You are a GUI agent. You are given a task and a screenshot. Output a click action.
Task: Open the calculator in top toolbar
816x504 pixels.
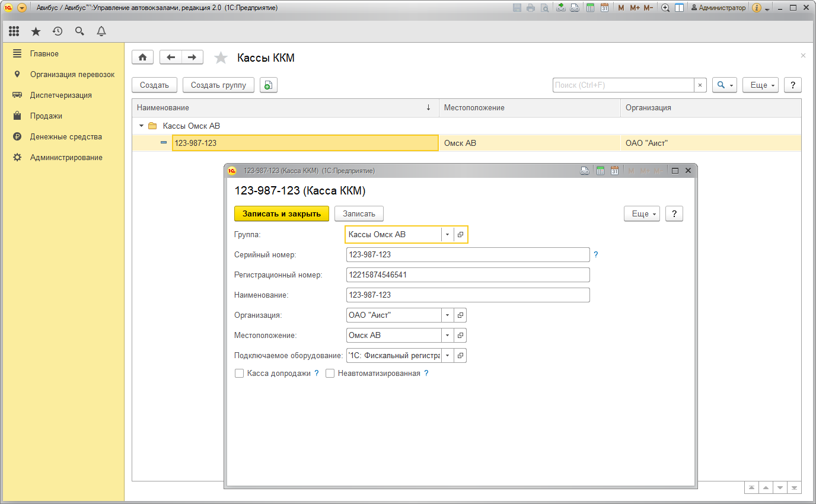point(590,8)
